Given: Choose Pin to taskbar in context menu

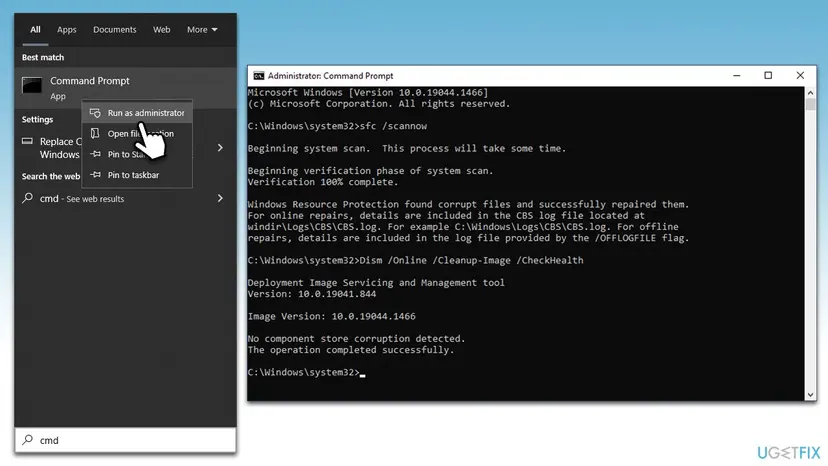Looking at the screenshot, I should (137, 175).
